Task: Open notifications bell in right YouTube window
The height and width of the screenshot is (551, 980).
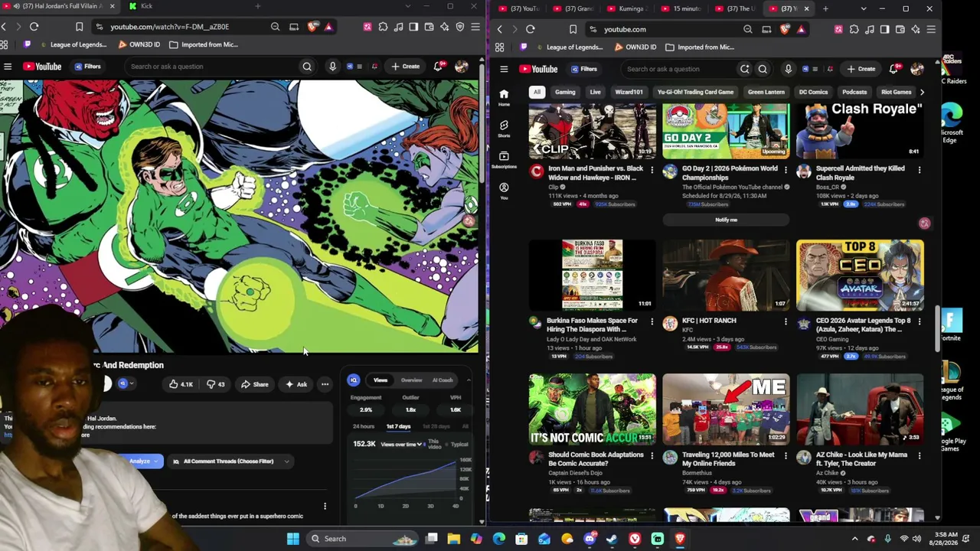Action: tap(893, 69)
